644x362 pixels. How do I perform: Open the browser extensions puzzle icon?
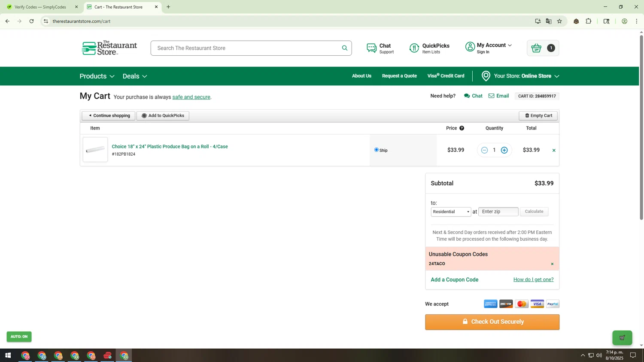click(x=589, y=21)
